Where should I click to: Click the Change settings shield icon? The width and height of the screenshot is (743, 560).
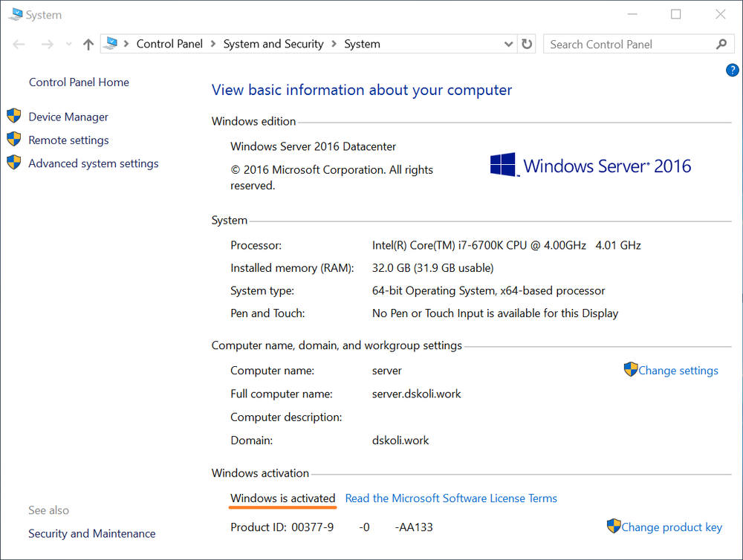630,369
